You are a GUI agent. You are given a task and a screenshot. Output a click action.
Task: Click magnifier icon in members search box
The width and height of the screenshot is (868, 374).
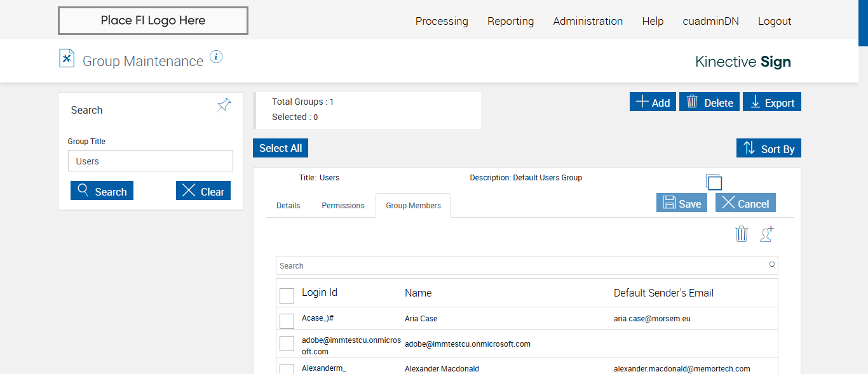pyautogui.click(x=772, y=265)
